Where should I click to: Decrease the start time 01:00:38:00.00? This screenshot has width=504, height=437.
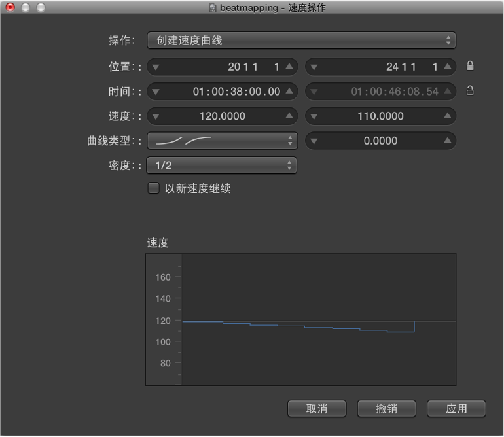coord(156,92)
